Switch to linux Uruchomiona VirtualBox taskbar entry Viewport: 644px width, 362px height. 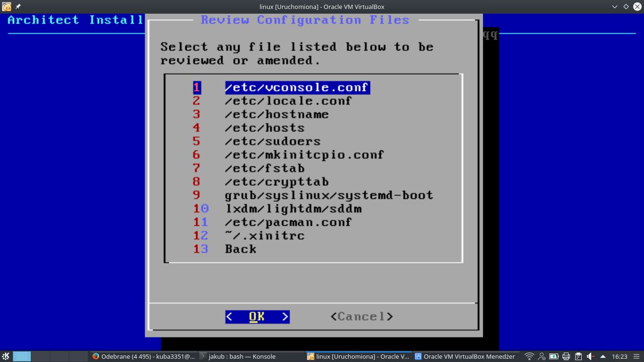pyautogui.click(x=358, y=356)
